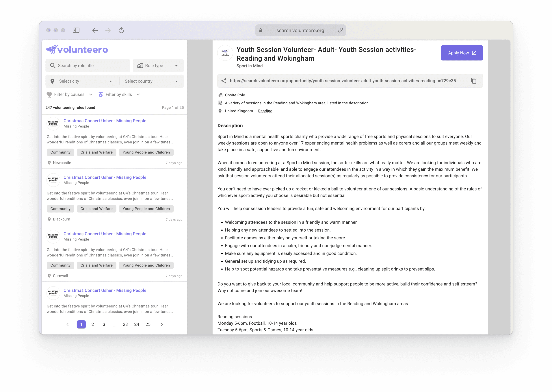This screenshot has width=552, height=392.
Task: Open the Select country dropdown
Action: pyautogui.click(x=152, y=81)
